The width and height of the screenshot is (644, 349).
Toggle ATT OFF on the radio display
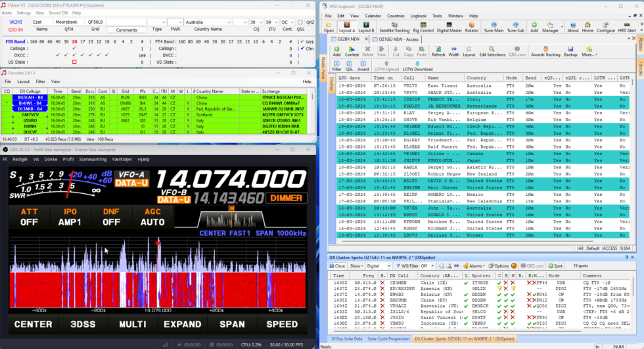[29, 217]
